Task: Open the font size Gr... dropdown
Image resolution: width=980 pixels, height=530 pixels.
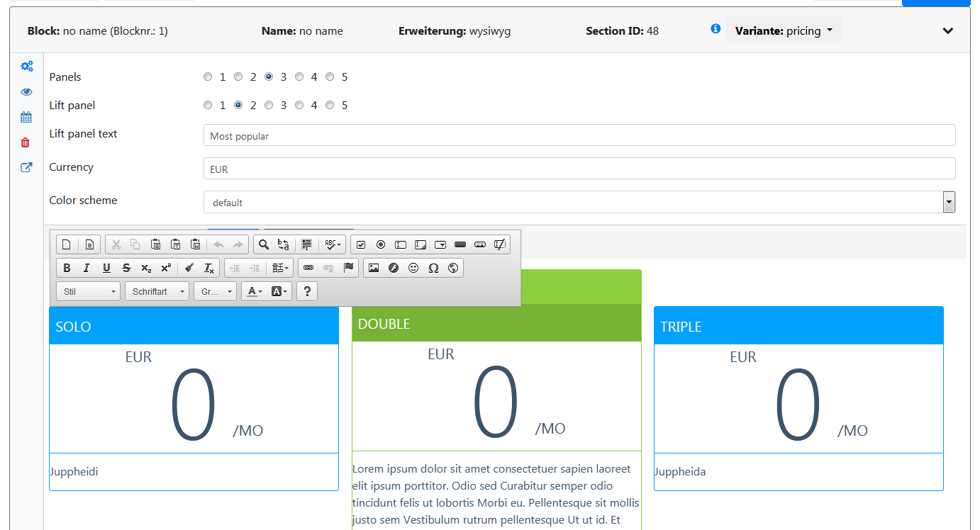Action: tap(215, 291)
